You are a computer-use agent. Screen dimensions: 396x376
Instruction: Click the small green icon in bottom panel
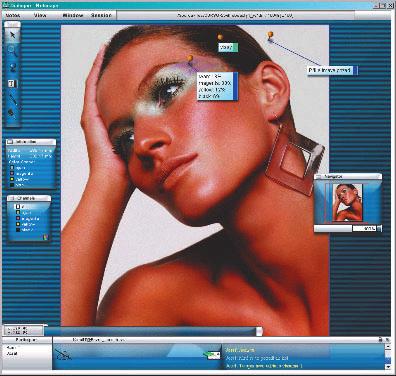[212, 355]
